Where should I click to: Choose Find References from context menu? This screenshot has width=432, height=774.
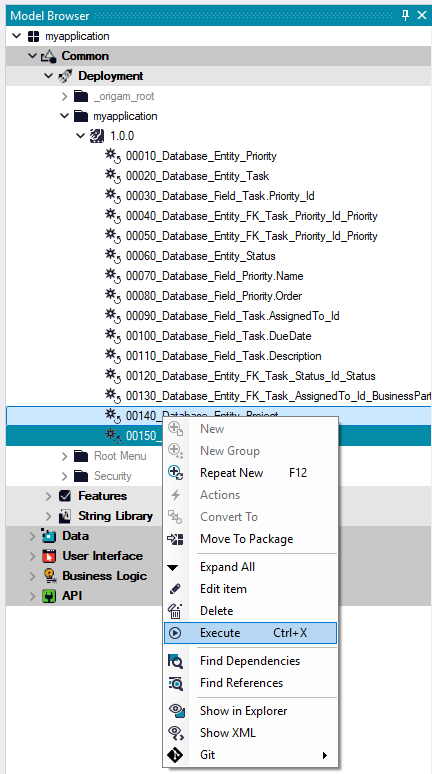(241, 683)
